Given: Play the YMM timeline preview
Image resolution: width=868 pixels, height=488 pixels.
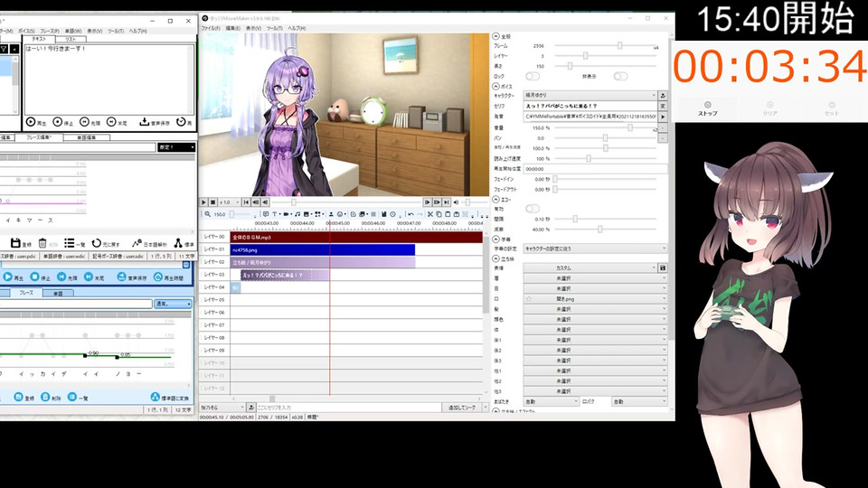Looking at the screenshot, I should pyautogui.click(x=203, y=202).
